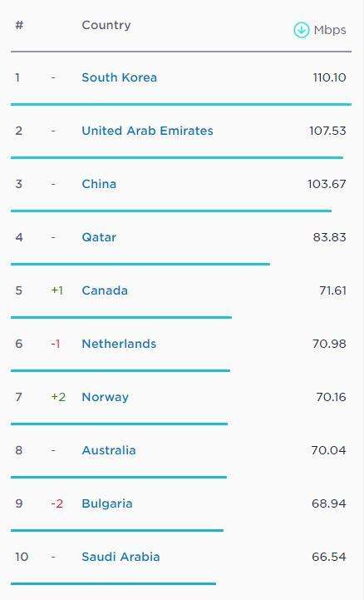
Task: Click the Canada country link
Action: [105, 290]
